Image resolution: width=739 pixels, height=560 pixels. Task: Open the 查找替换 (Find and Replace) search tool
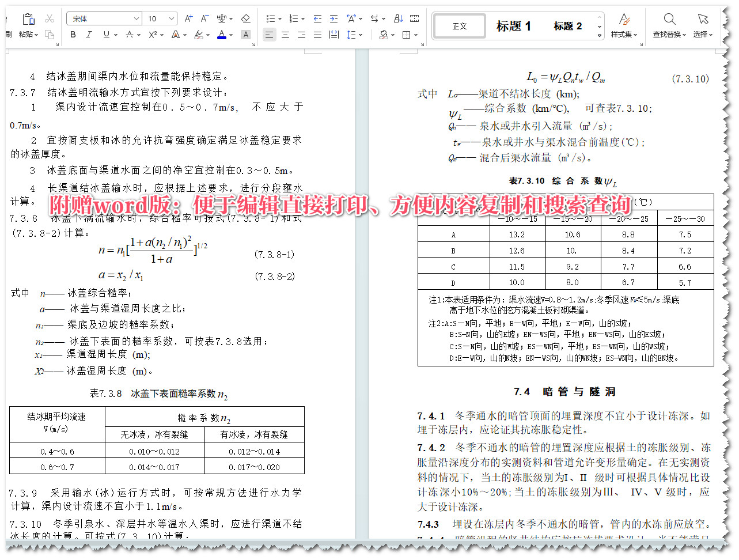point(669,26)
